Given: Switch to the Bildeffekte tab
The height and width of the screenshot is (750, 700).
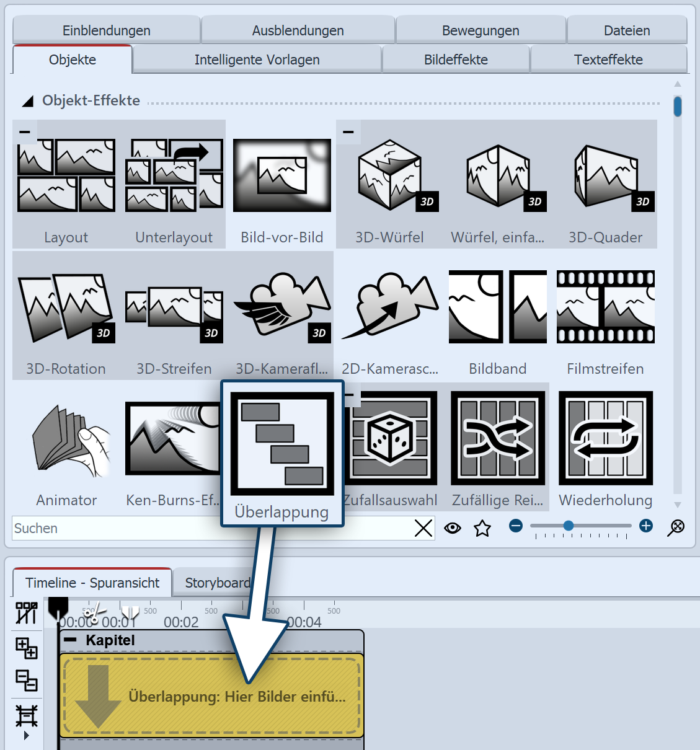Looking at the screenshot, I should coord(456,60).
